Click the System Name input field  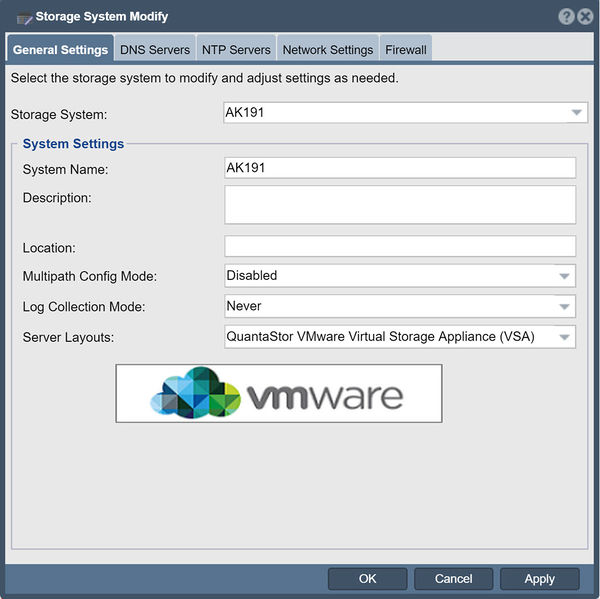[400, 168]
